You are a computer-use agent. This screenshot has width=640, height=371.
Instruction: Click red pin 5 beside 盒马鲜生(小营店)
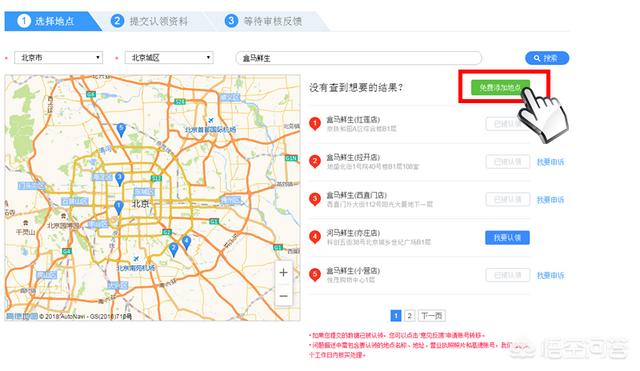[315, 275]
